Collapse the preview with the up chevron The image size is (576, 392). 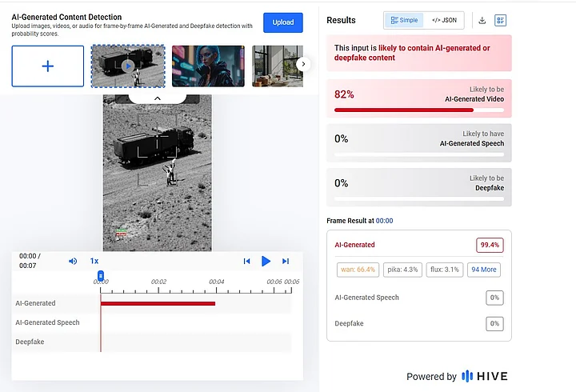point(157,98)
